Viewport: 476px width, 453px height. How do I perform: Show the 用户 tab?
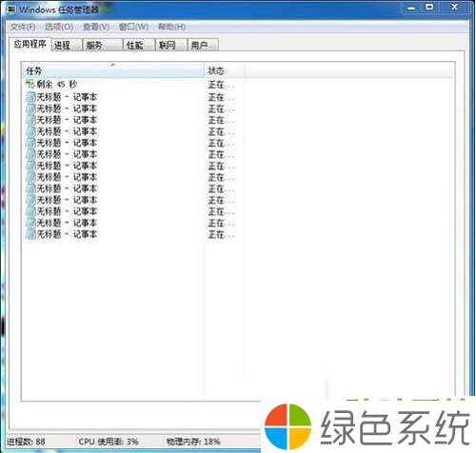(x=203, y=45)
